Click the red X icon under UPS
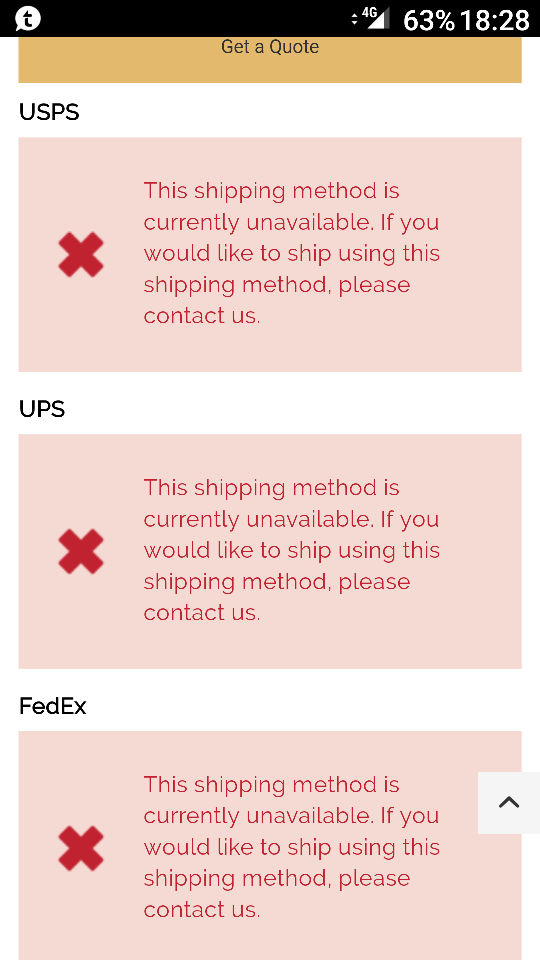The height and width of the screenshot is (960, 540). (81, 551)
